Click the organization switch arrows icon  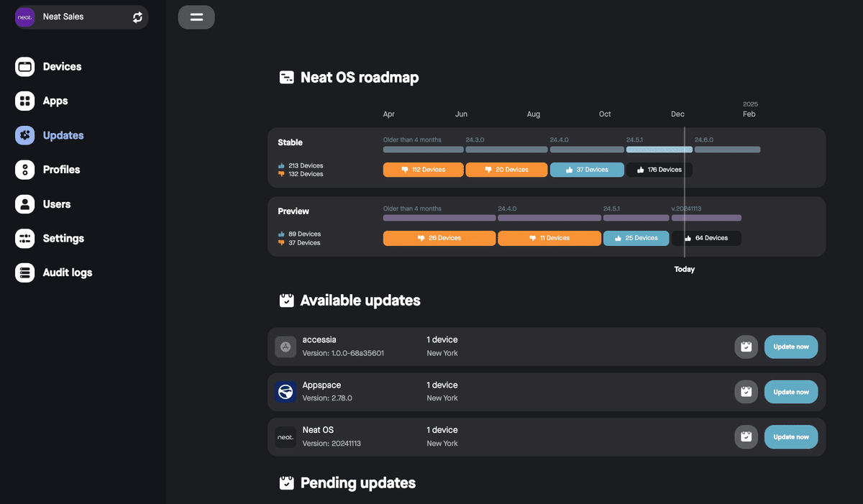[x=137, y=17]
